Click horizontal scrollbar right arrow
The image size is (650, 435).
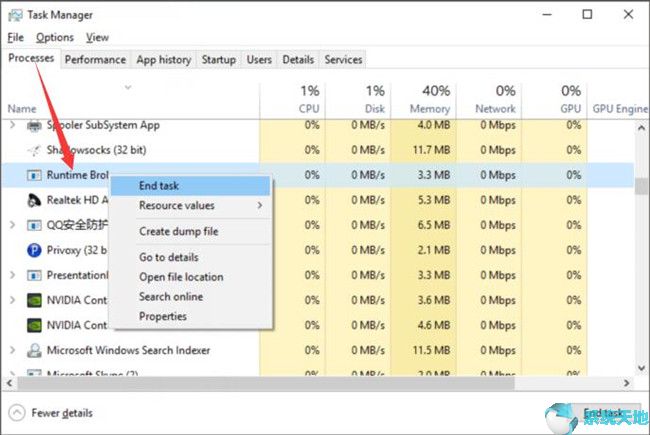coord(627,384)
